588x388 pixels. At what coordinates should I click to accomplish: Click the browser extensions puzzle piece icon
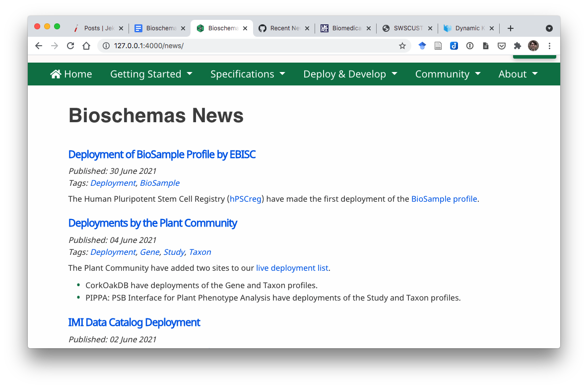click(518, 46)
